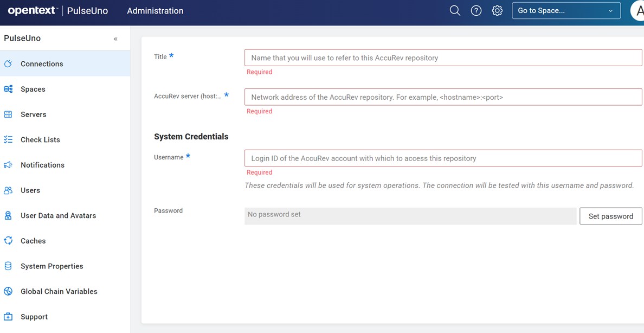Image resolution: width=644 pixels, height=333 pixels.
Task: Open Users in the sidebar
Action: click(30, 190)
